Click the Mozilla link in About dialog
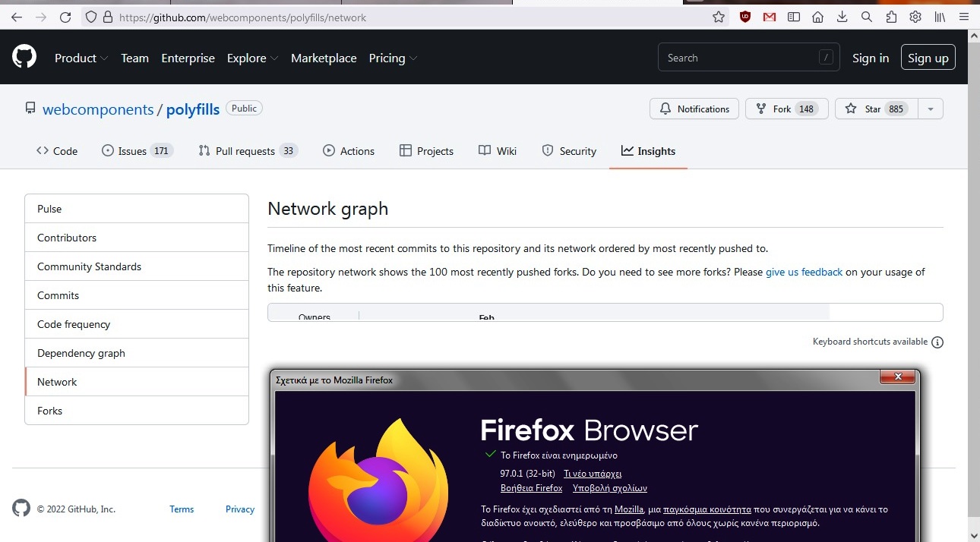 point(629,509)
